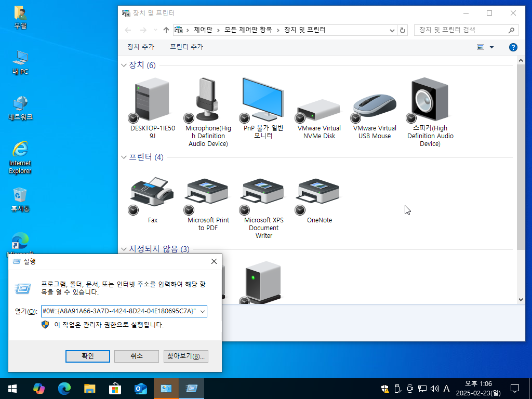The width and height of the screenshot is (532, 399).
Task: Select the DESKTOP-1IE509J computer device icon
Action: coord(152,99)
